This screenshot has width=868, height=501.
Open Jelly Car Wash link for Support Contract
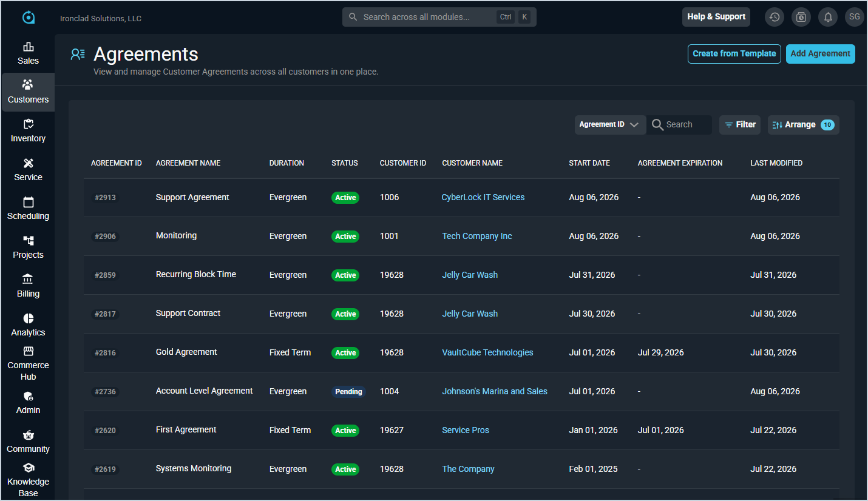(470, 314)
